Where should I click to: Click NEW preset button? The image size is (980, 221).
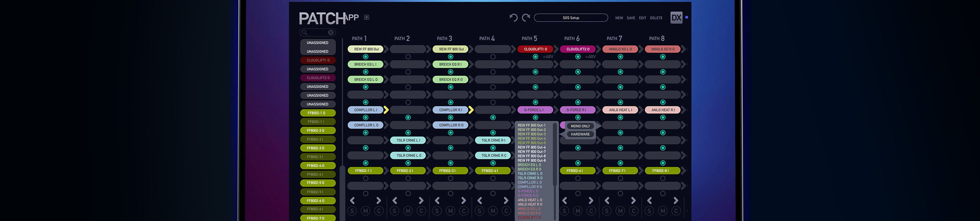(x=619, y=18)
